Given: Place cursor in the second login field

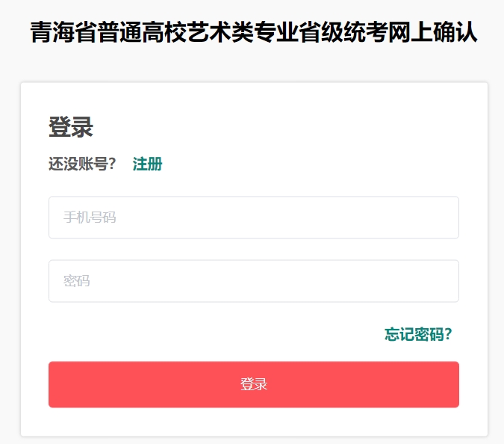Looking at the screenshot, I should click(254, 281).
